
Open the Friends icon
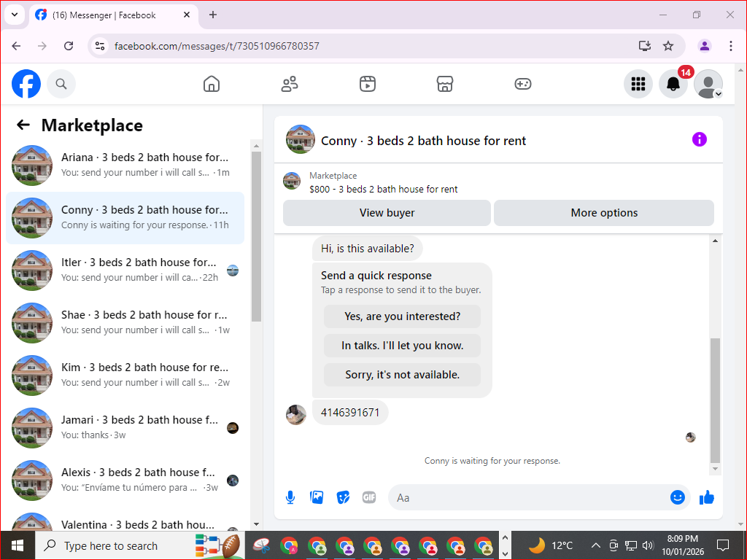tap(290, 84)
